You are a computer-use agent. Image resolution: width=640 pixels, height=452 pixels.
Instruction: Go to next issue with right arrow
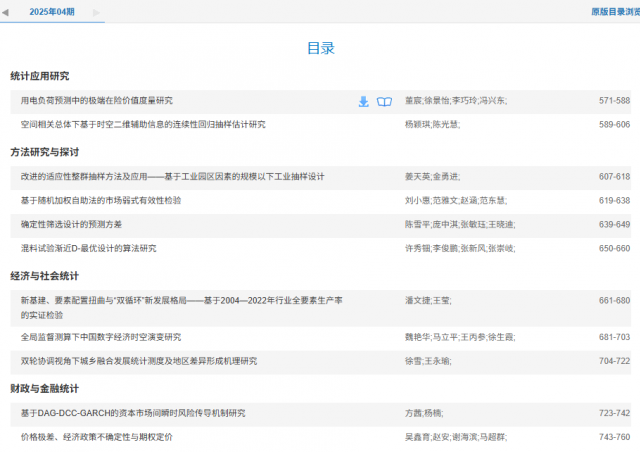(96, 12)
